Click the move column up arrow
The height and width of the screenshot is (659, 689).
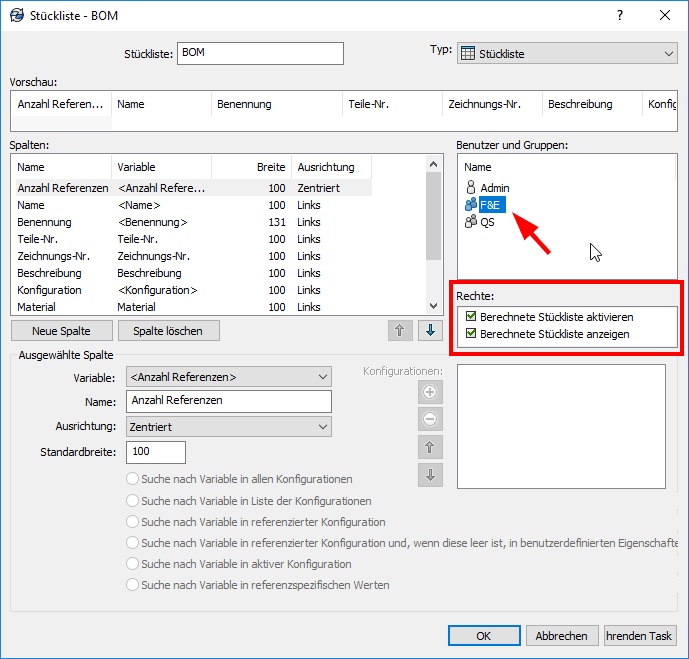[x=399, y=331]
